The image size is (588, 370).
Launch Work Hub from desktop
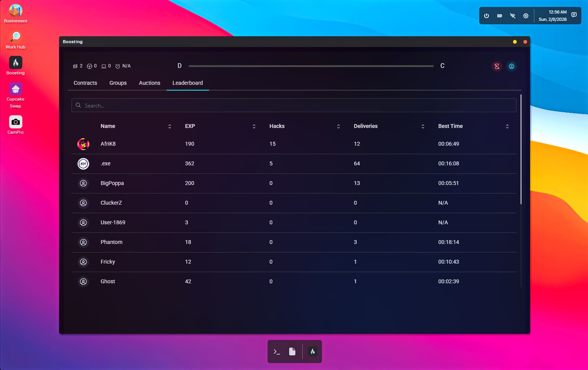coord(15,37)
